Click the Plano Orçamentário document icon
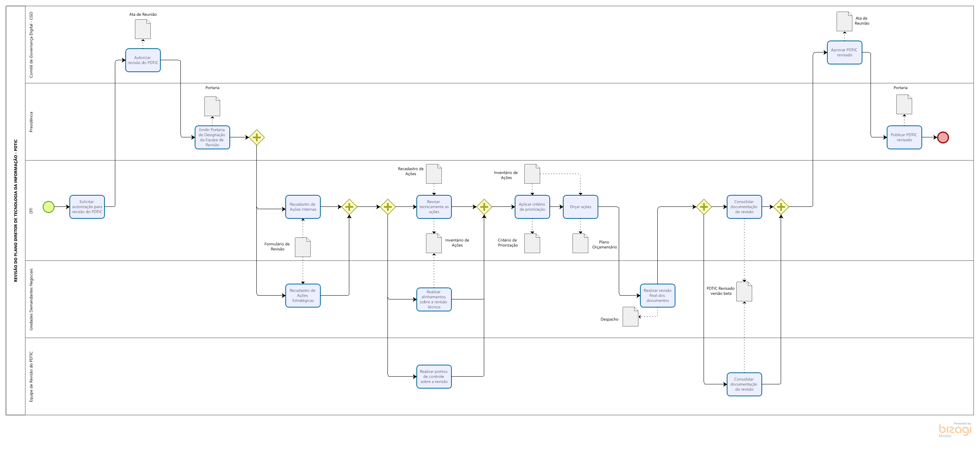 [x=580, y=243]
